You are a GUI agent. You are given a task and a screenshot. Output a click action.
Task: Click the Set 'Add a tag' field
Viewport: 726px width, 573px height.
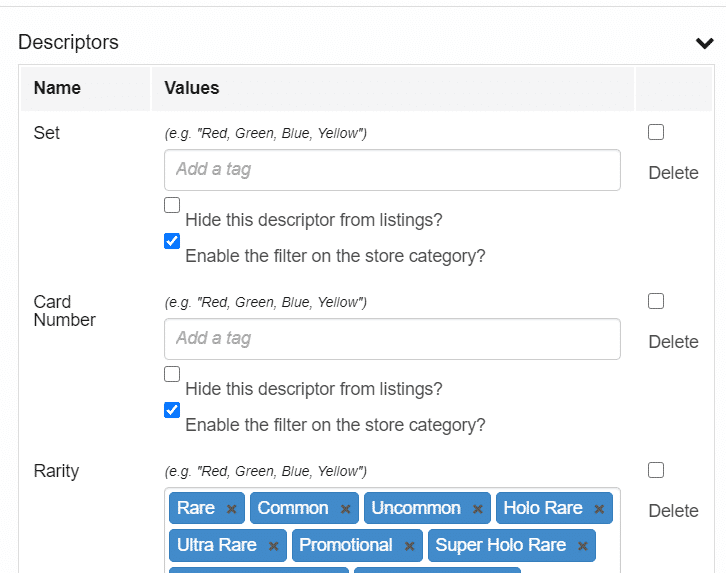(x=392, y=170)
